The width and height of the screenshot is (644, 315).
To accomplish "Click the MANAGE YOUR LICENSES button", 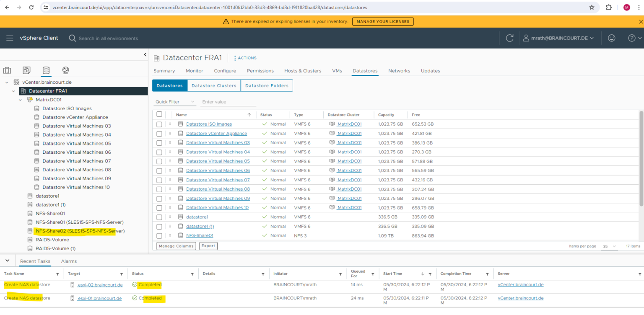I will coord(382,21).
